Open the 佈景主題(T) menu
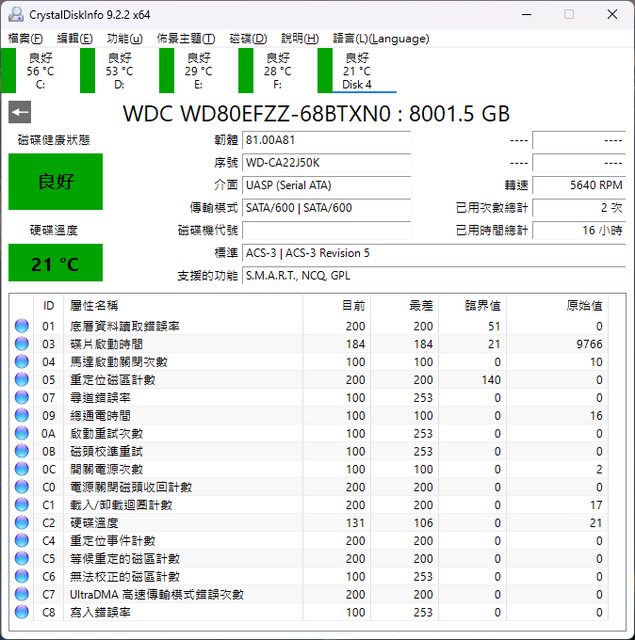Image resolution: width=635 pixels, height=640 pixels. pyautogui.click(x=186, y=38)
